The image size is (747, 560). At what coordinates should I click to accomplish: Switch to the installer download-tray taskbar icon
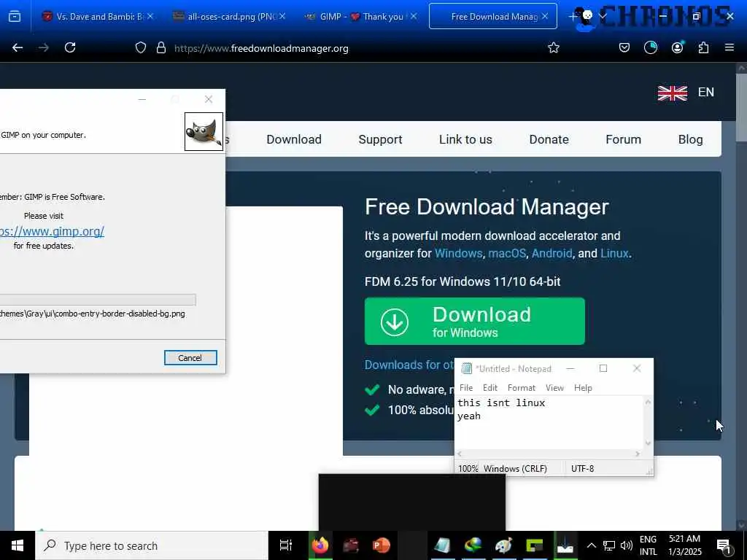pos(565,545)
